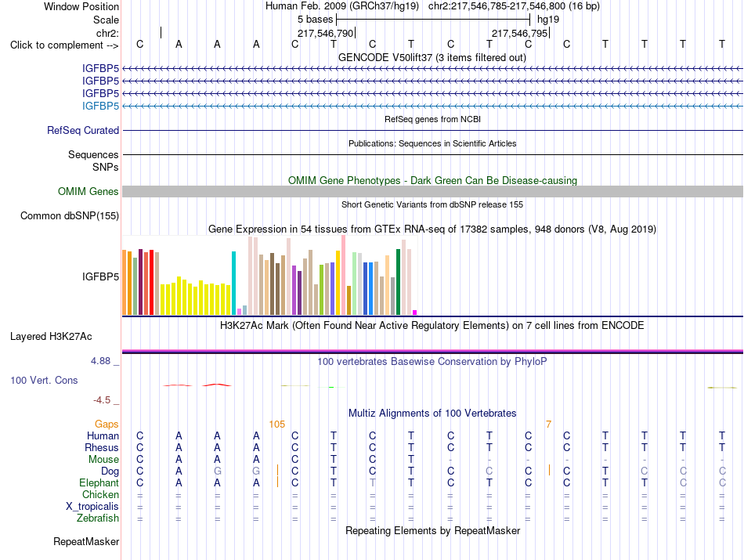Click the tall pink GTEx expression bar
The height and width of the screenshot is (560, 744).
point(343,275)
